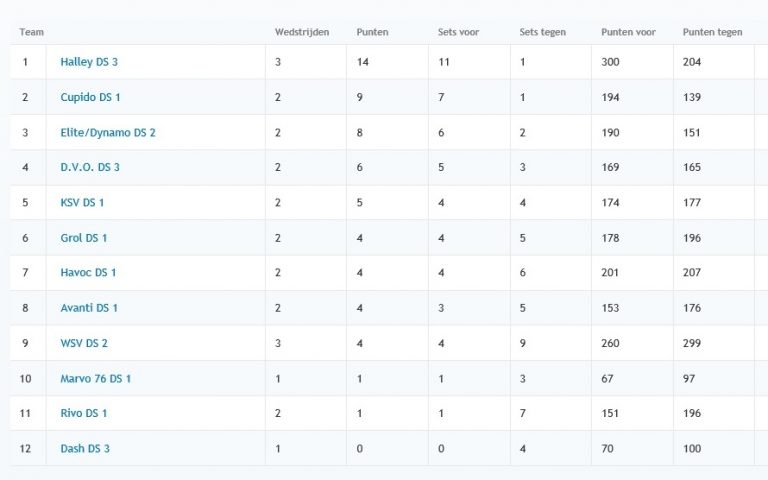
Task: Click the 300 points-for cell of Halley DS 3
Action: (610, 62)
